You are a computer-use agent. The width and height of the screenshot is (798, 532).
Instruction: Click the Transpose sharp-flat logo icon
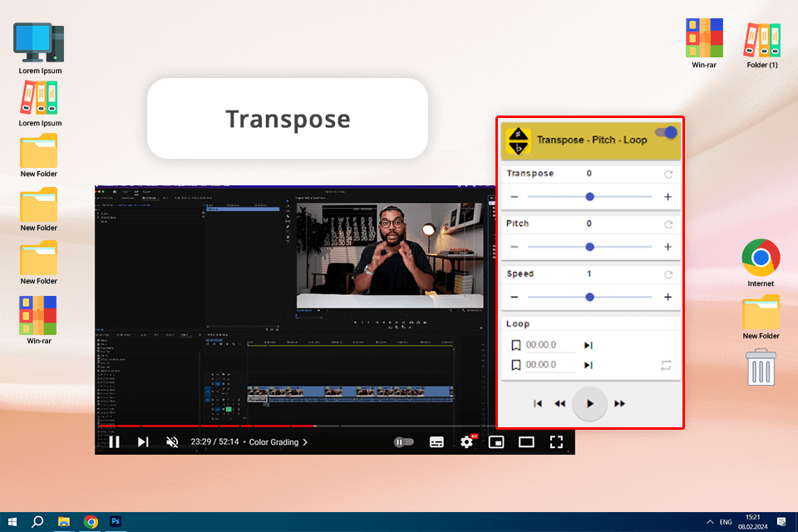pyautogui.click(x=518, y=140)
